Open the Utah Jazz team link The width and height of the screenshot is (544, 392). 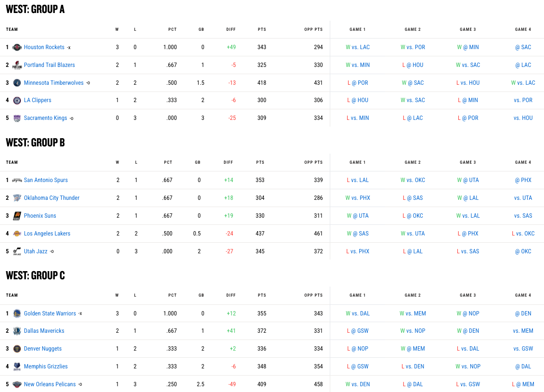36,251
